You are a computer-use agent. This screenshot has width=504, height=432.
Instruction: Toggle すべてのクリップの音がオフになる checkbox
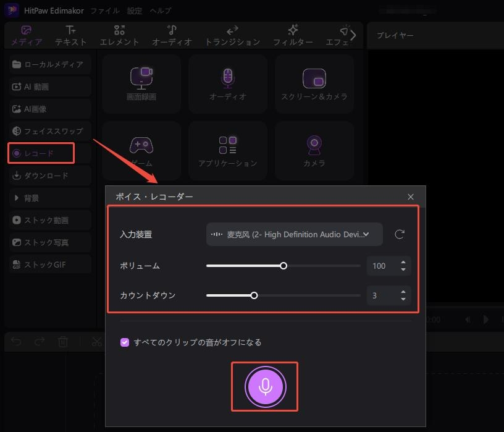pos(124,342)
